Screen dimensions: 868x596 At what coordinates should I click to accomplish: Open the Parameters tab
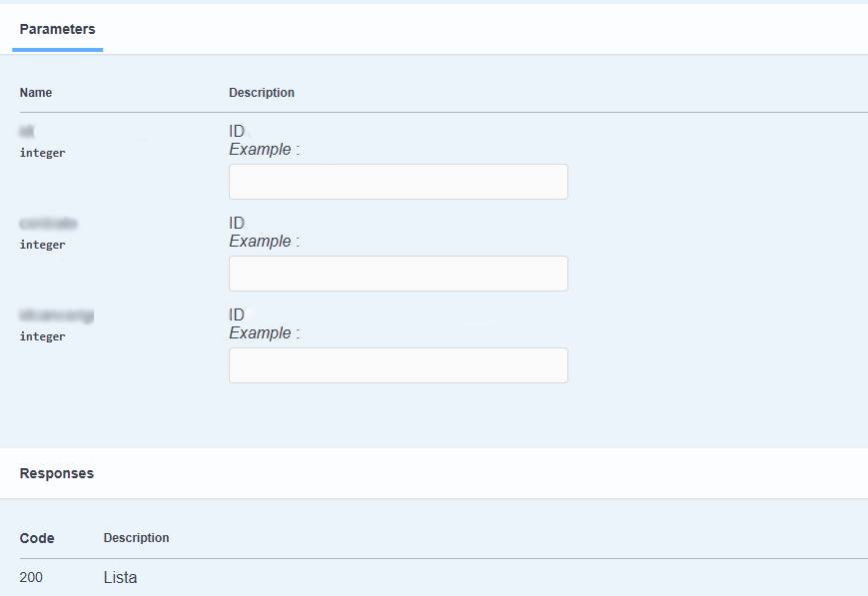(57, 29)
